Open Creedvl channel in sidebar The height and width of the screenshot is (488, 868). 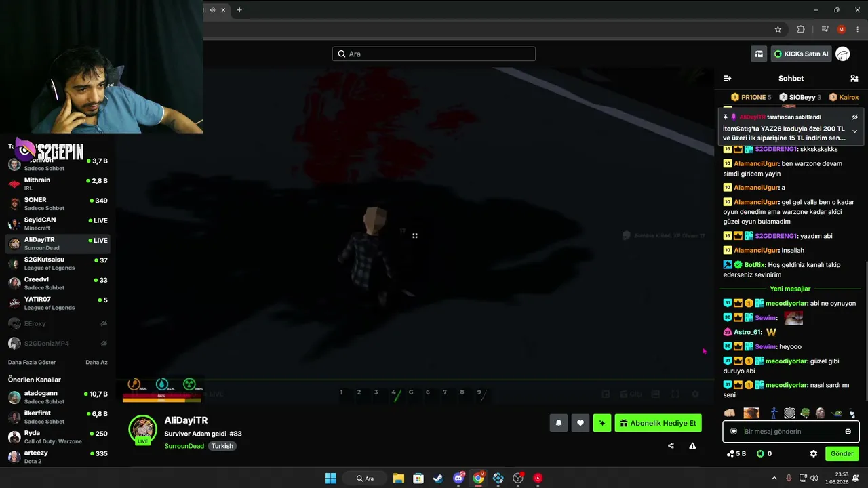pyautogui.click(x=58, y=283)
